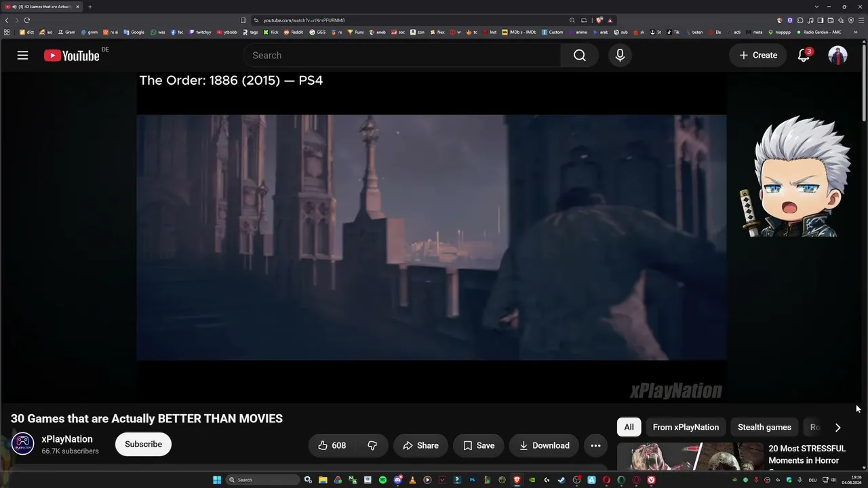Viewport: 868px width, 488px height.
Task: Mute the tab using its speaker icon
Action: (x=14, y=7)
